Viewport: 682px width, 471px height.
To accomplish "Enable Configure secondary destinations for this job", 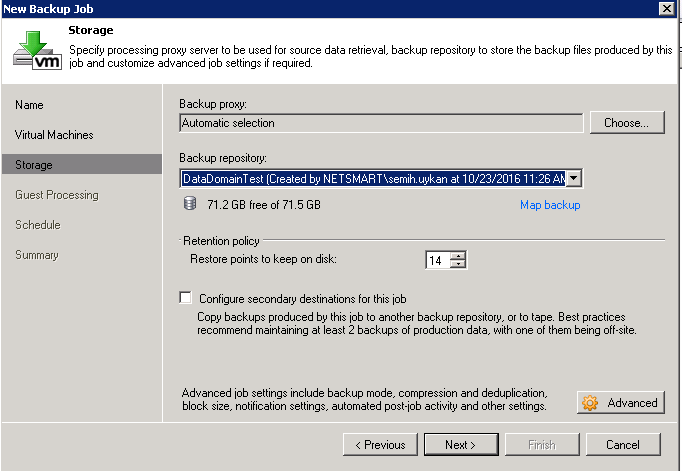I will click(x=185, y=298).
